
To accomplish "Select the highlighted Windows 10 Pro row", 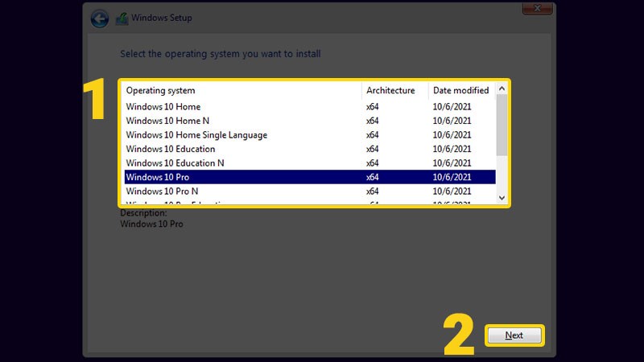I will (x=310, y=177).
